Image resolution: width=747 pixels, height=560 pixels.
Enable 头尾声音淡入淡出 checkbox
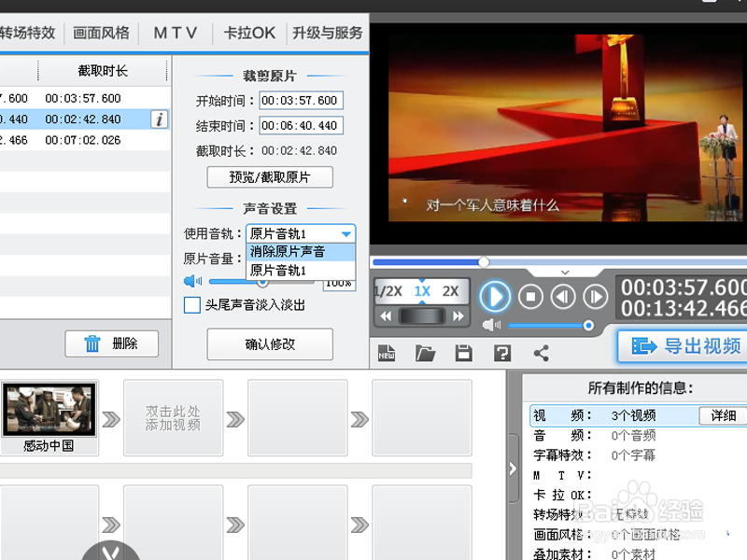pos(192,305)
